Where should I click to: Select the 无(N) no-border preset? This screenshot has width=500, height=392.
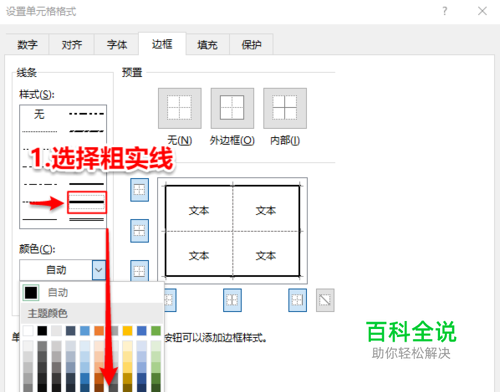(180, 108)
